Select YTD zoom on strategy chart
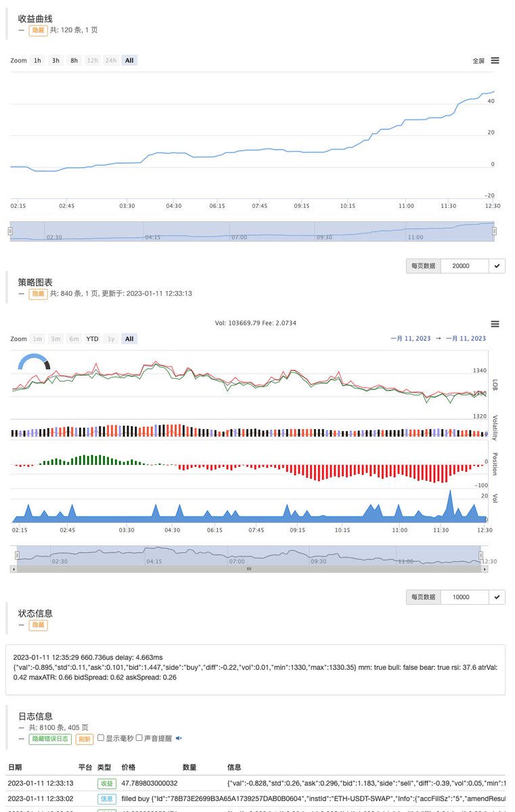Image resolution: width=515 pixels, height=812 pixels. (x=92, y=339)
